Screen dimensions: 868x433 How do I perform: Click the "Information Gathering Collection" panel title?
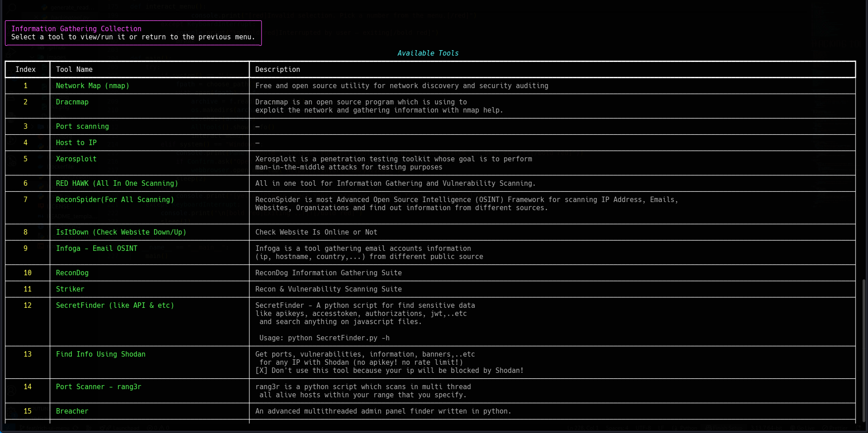(x=76, y=28)
